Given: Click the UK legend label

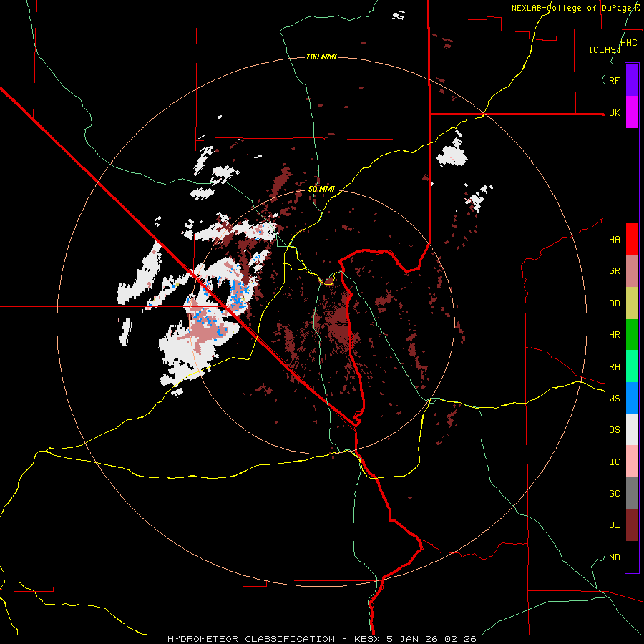Looking at the screenshot, I should (615, 112).
